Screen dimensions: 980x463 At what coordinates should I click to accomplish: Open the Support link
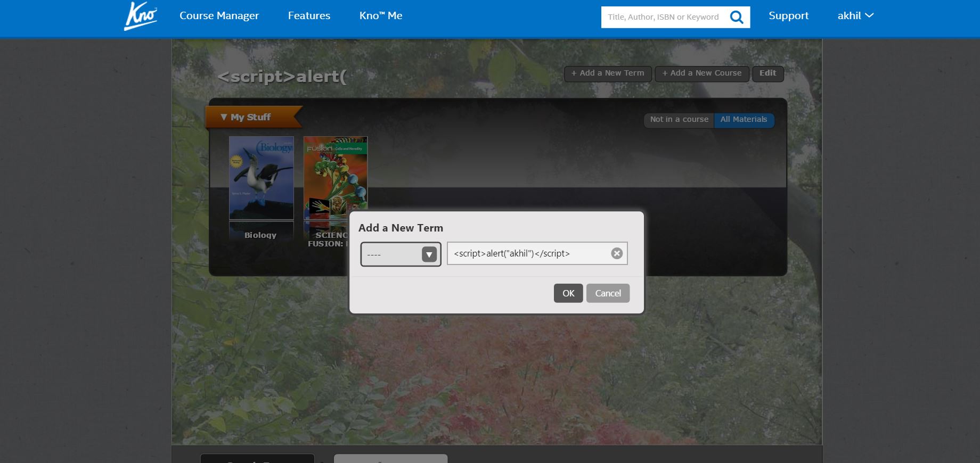(x=788, y=16)
